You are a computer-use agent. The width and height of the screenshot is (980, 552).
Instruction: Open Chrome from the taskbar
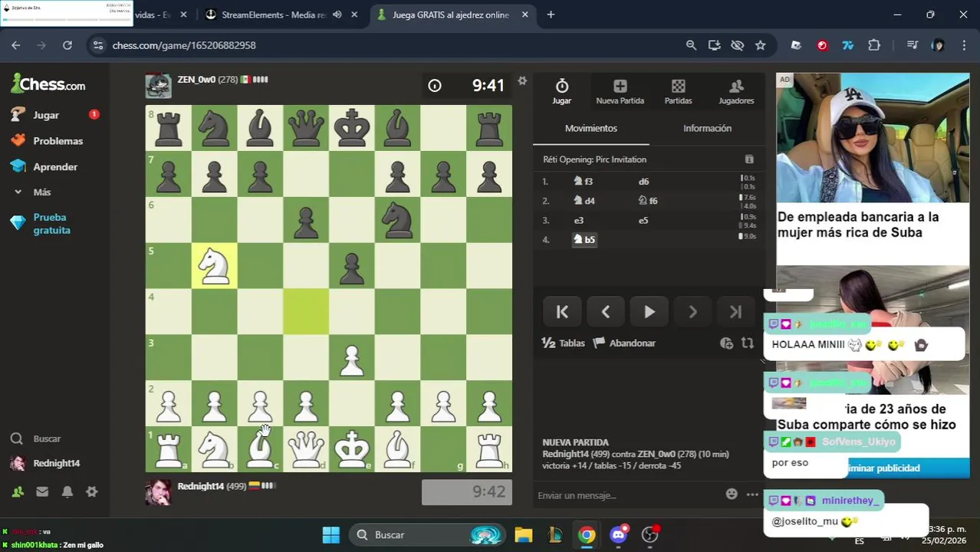[587, 534]
